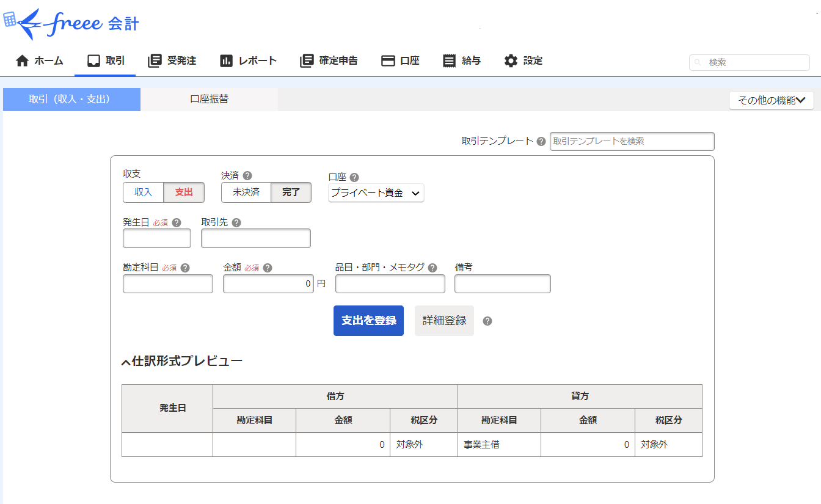Click the gear icon beside 設定

tap(511, 60)
